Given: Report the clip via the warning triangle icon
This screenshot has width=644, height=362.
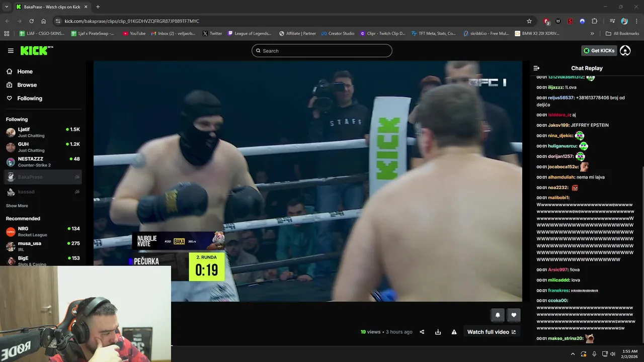Looking at the screenshot, I should (454, 332).
